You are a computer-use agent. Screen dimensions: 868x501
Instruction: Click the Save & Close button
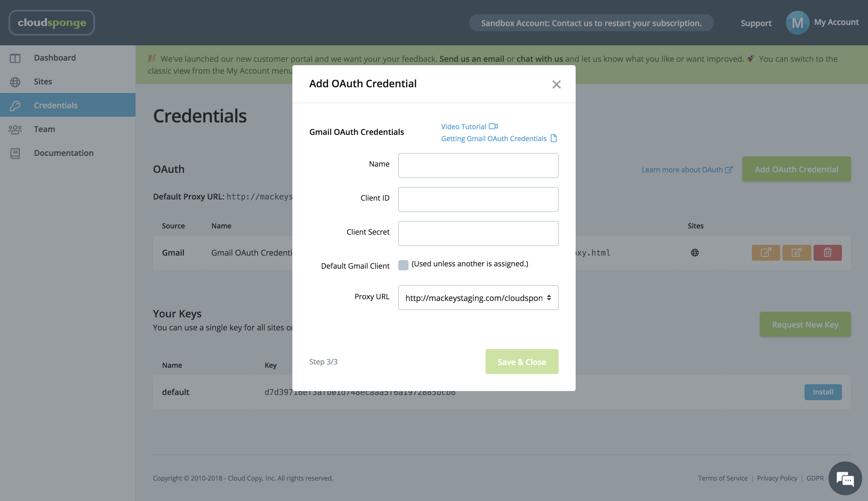tap(521, 362)
